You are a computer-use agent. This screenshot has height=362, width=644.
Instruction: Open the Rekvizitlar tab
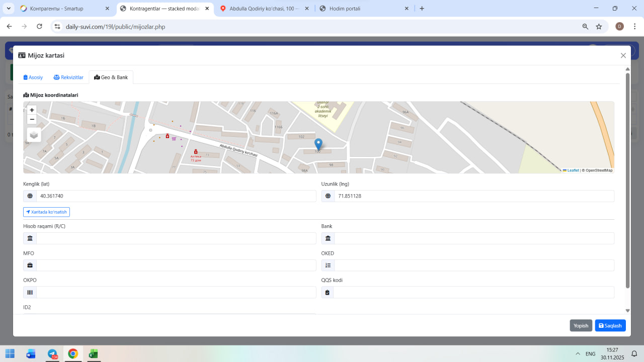pos(68,77)
